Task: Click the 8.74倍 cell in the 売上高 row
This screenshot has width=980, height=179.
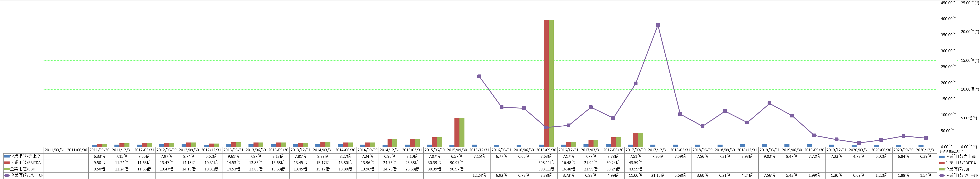Action: coord(189,156)
